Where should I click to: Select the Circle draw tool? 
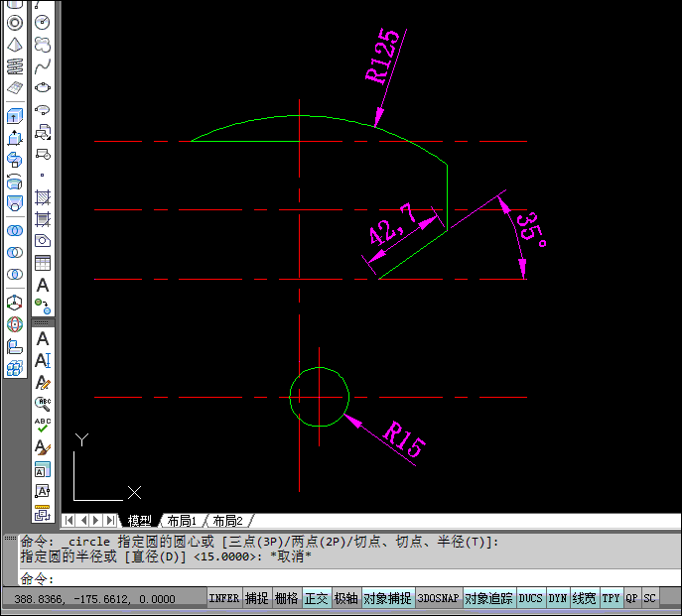click(43, 22)
